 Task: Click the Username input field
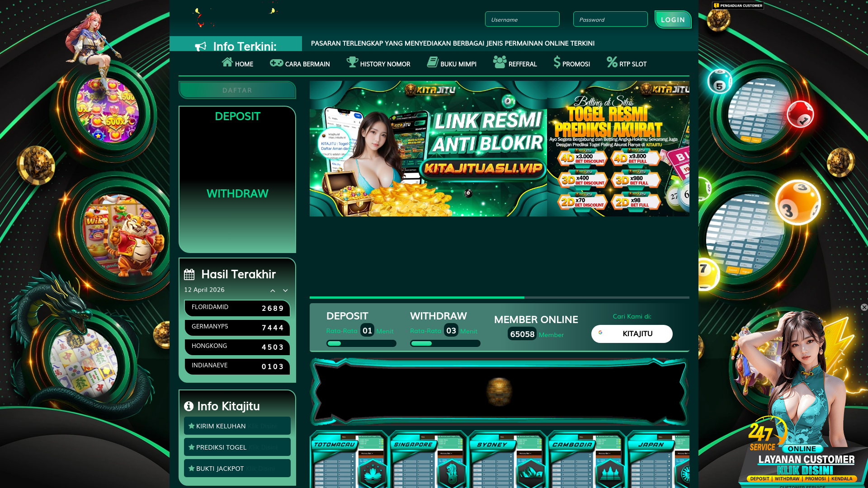click(522, 19)
